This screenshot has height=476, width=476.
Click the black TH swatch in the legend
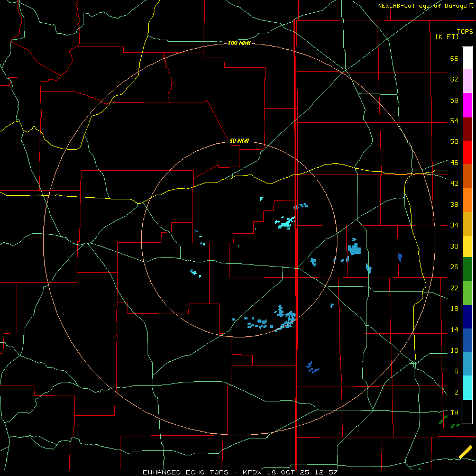(467, 411)
